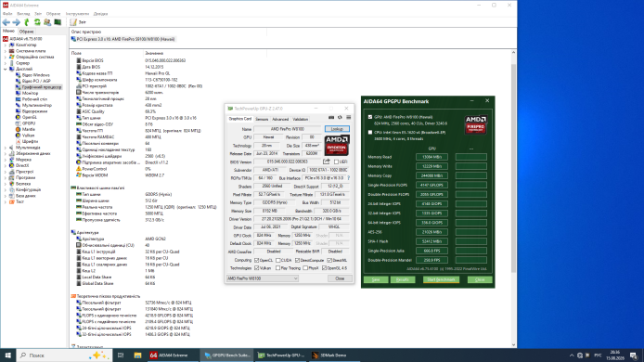
Task: Expand the Комп'ютер tree node
Action: click(6, 45)
